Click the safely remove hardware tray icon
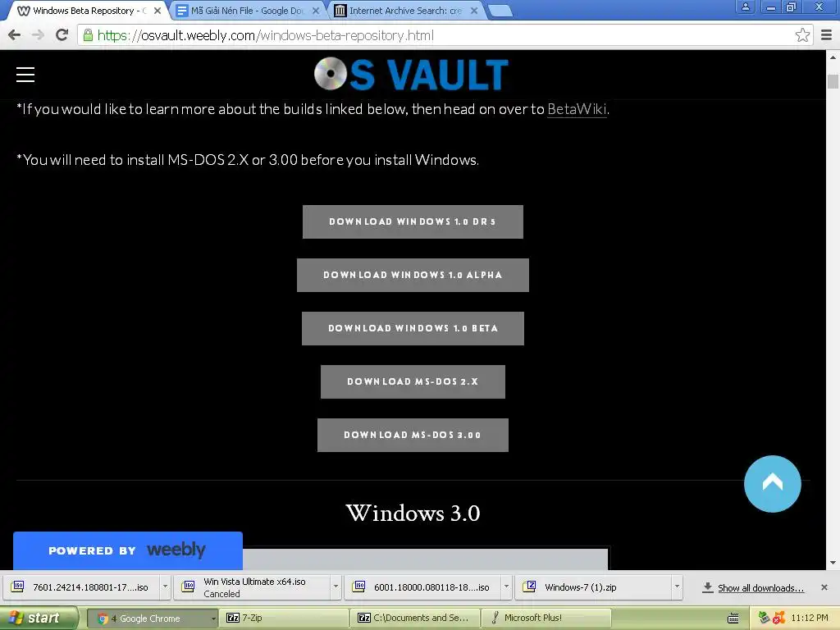The width and height of the screenshot is (840, 630). pos(765,618)
